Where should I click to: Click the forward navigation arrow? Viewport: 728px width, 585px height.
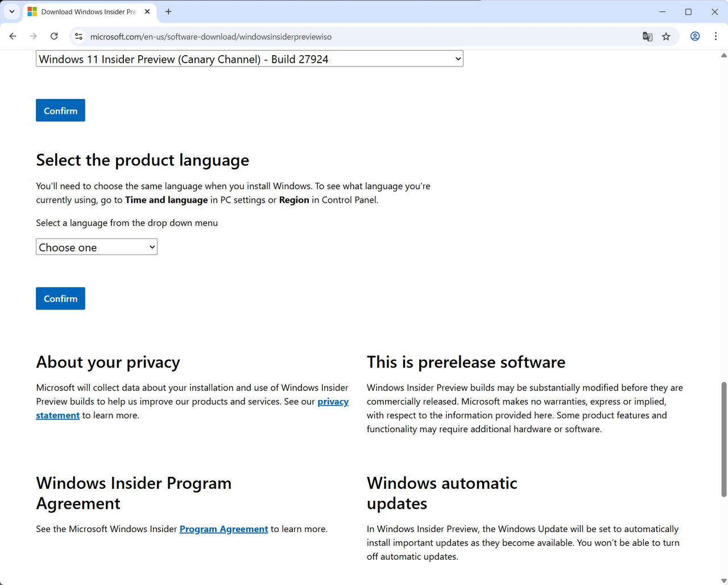coord(33,36)
